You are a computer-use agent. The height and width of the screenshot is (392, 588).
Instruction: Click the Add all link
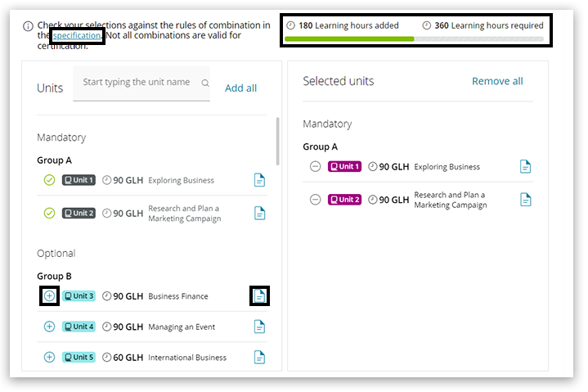(240, 88)
